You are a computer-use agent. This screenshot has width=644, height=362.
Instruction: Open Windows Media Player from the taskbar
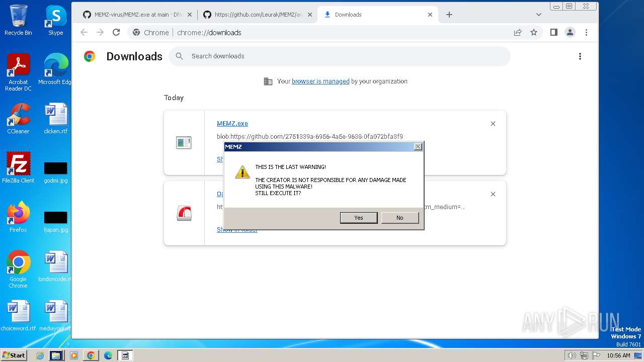(73, 355)
